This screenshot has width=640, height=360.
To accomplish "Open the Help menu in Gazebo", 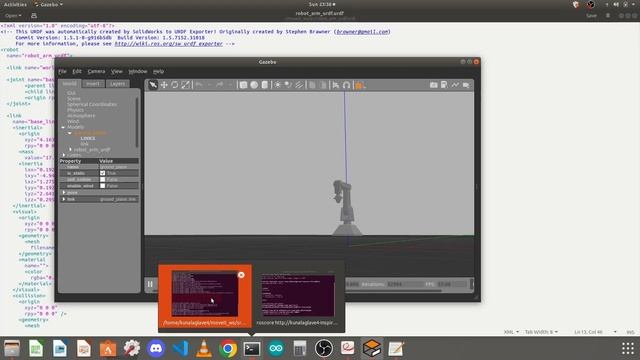I will 158,71.
